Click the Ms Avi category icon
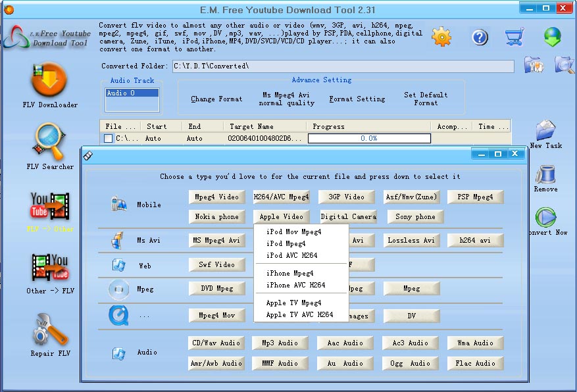 (x=118, y=241)
